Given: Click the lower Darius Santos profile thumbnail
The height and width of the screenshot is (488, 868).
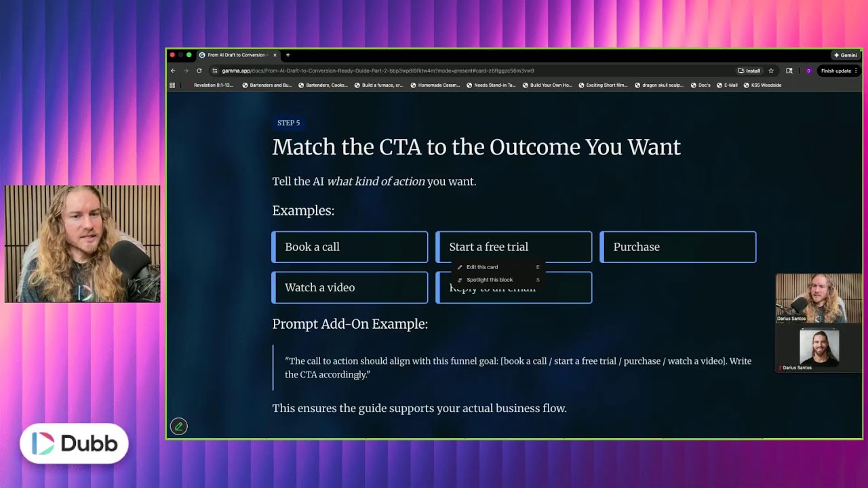Looking at the screenshot, I should click(x=819, y=349).
